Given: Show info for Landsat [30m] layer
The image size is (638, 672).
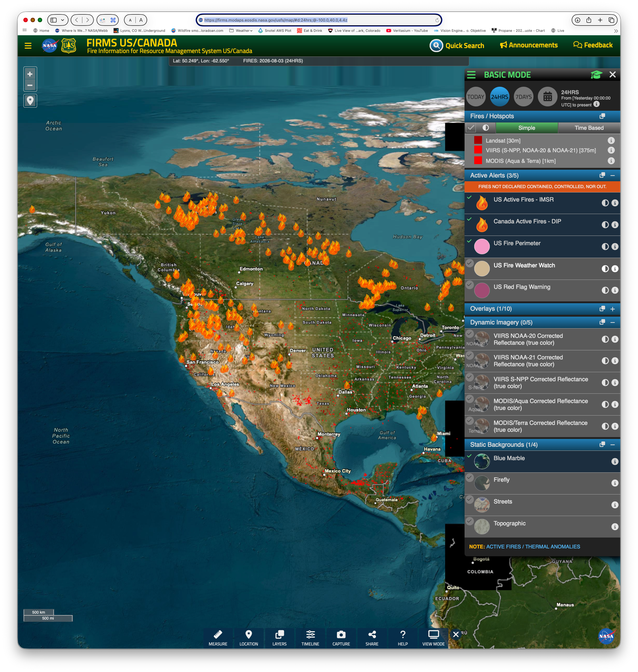Looking at the screenshot, I should click(x=611, y=140).
